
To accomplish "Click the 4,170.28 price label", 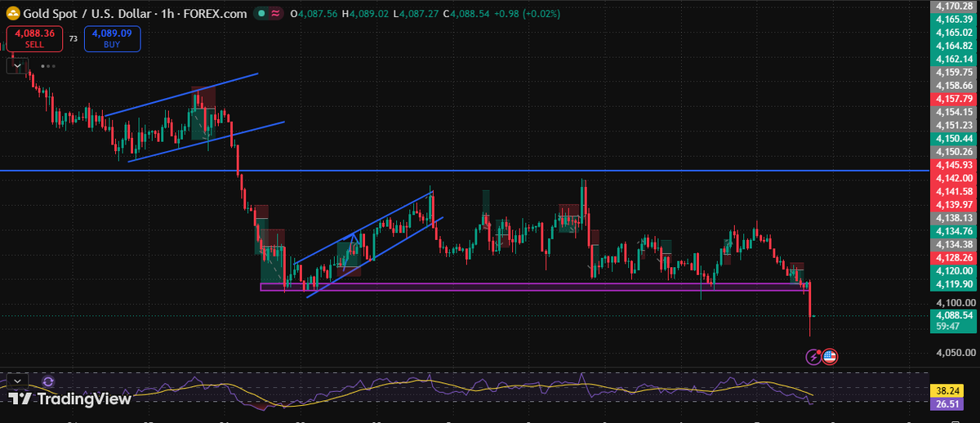I will point(954,7).
